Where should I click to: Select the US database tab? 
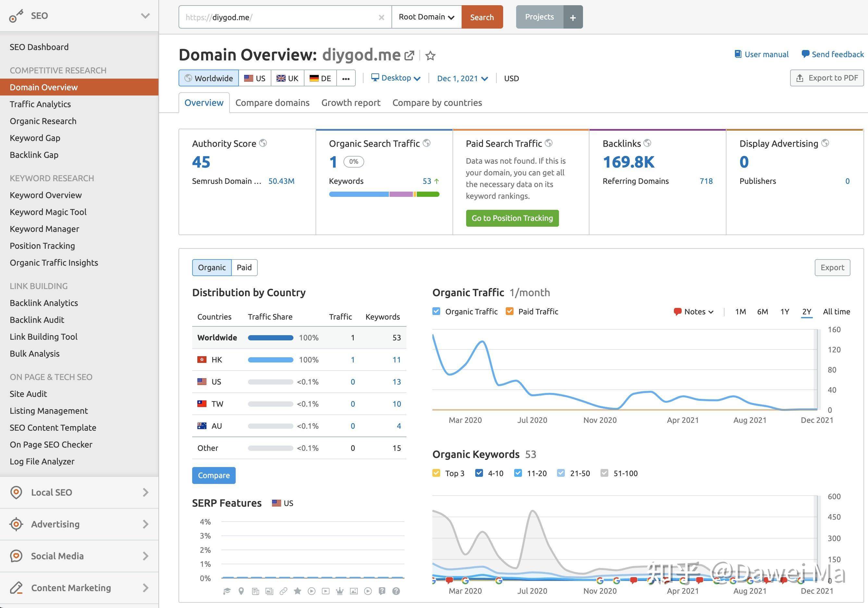coord(255,78)
